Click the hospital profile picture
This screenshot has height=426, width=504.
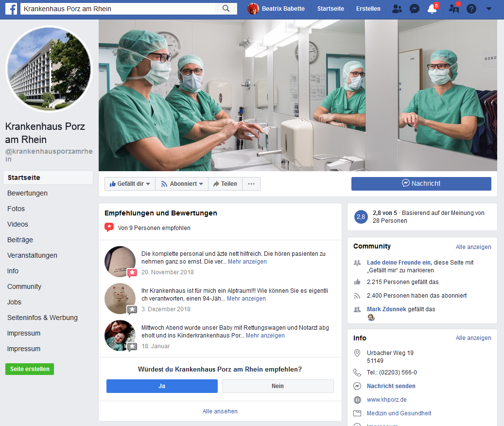[49, 69]
